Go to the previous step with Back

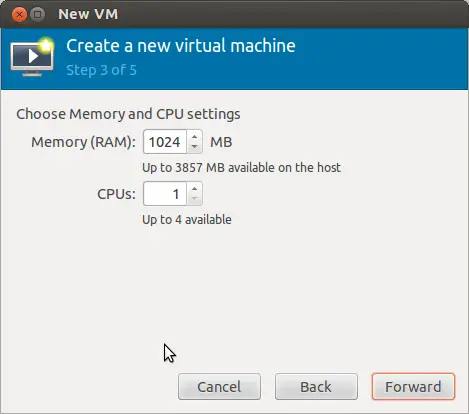pyautogui.click(x=316, y=387)
